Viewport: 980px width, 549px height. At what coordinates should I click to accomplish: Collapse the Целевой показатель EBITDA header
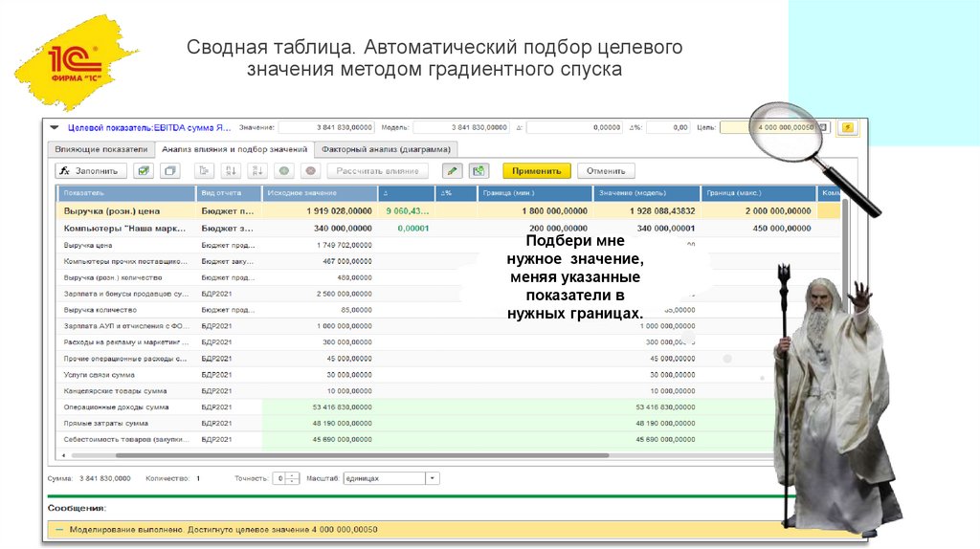click(55, 127)
